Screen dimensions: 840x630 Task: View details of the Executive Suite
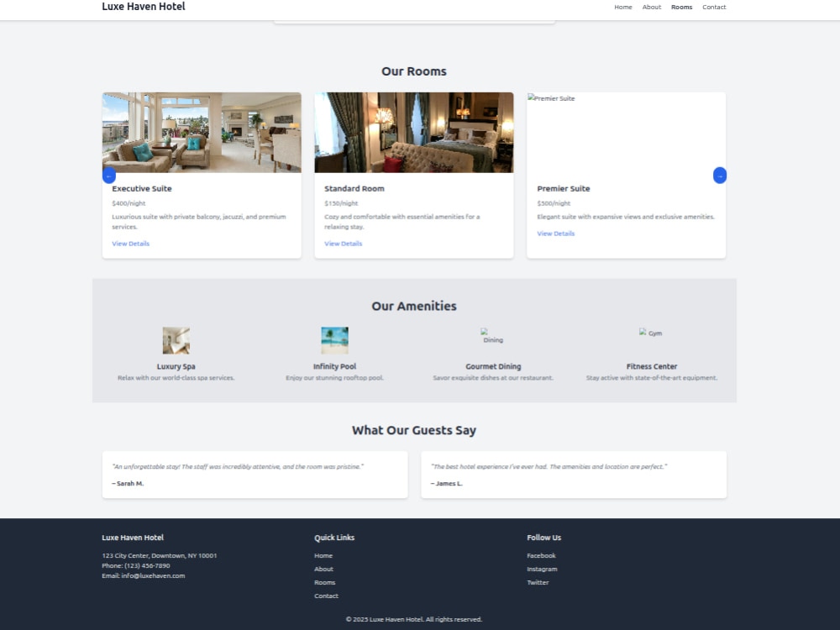point(131,244)
